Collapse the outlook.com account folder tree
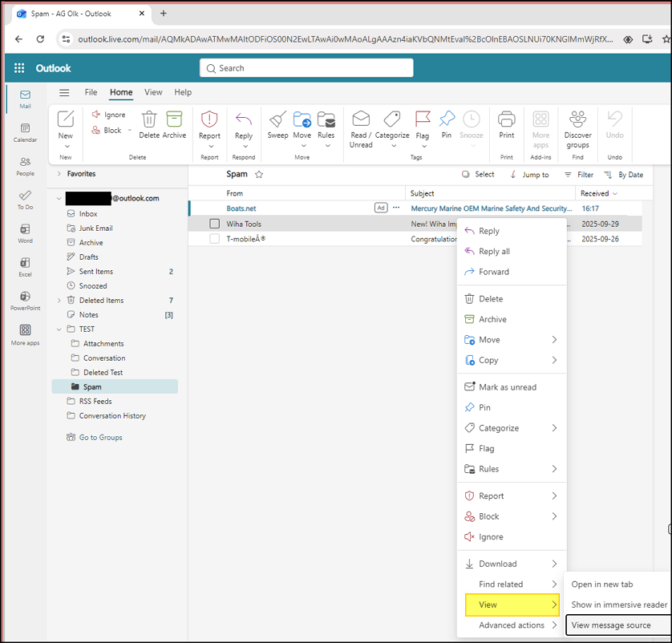The width and height of the screenshot is (672, 643). pyautogui.click(x=59, y=198)
